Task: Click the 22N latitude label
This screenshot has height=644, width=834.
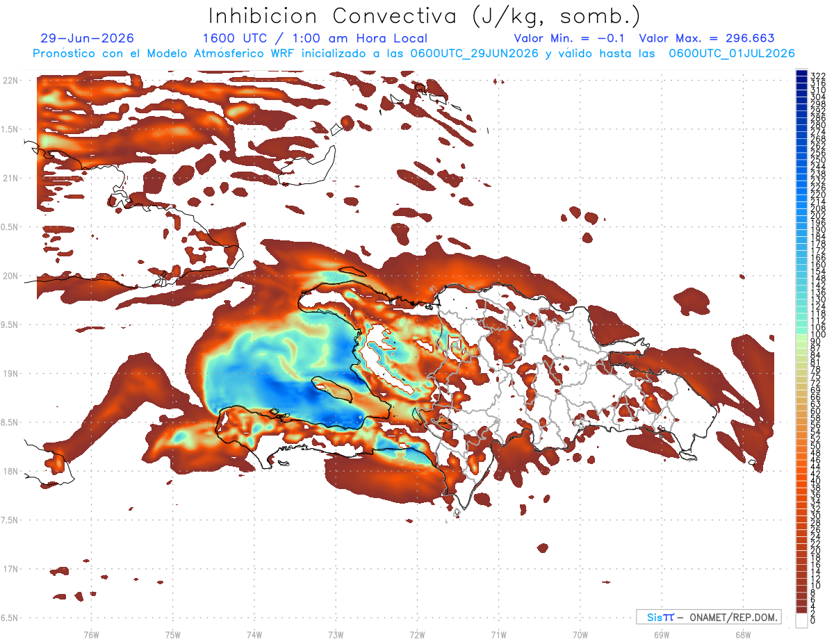Action: [10, 81]
